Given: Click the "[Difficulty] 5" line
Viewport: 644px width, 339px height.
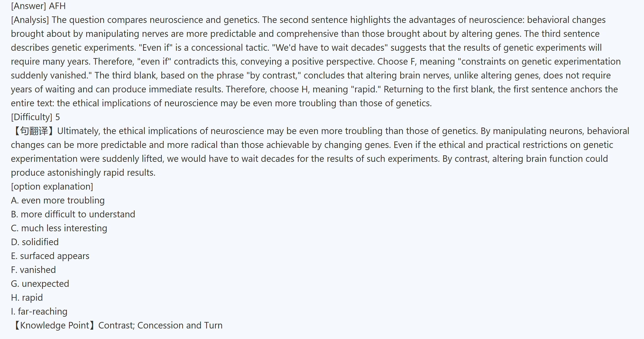Looking at the screenshot, I should pos(35,117).
